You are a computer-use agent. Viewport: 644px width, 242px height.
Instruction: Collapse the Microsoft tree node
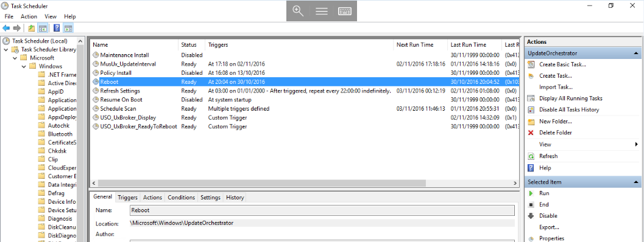click(x=15, y=58)
